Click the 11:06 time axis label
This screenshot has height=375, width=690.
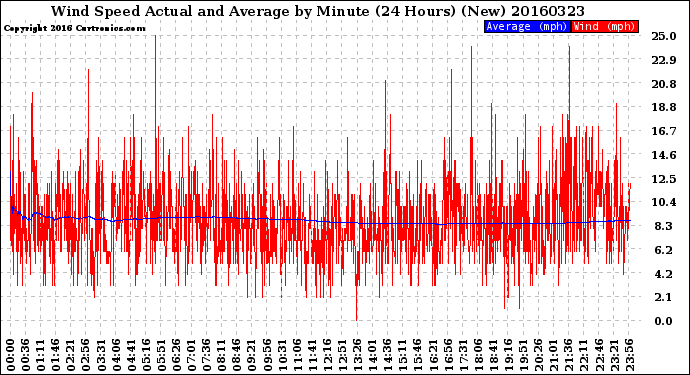tap(297, 355)
